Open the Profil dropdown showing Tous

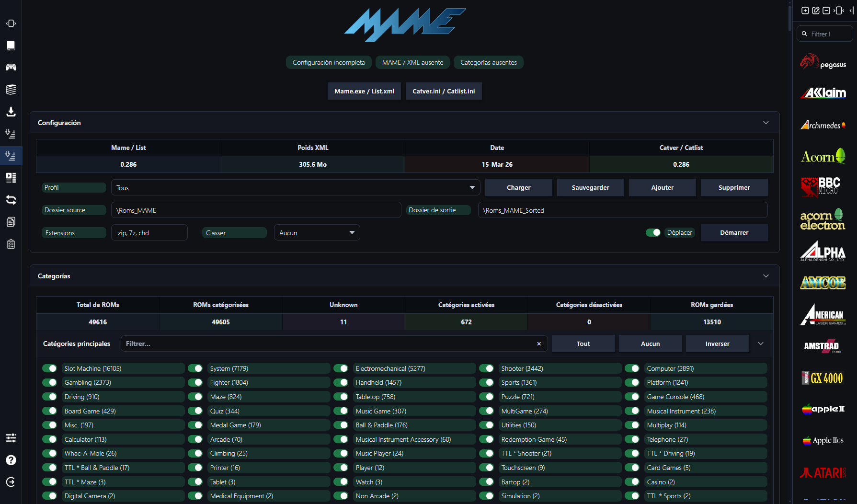[x=296, y=188]
